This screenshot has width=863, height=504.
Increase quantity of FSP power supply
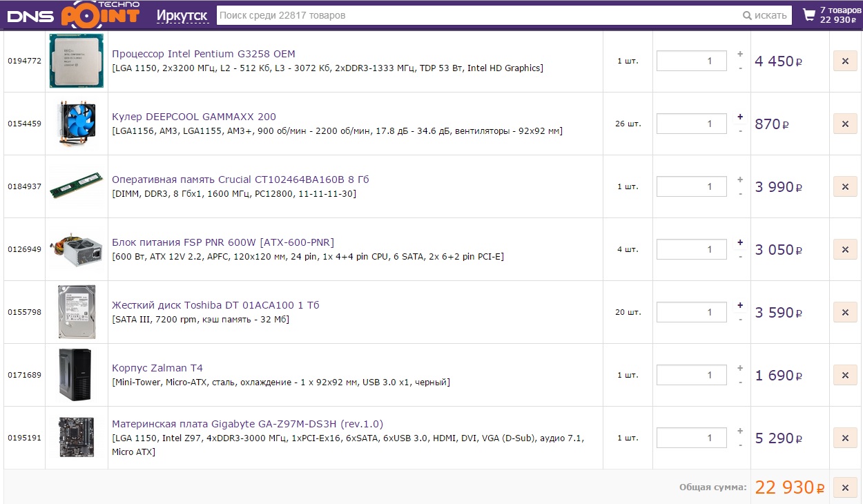(x=740, y=242)
